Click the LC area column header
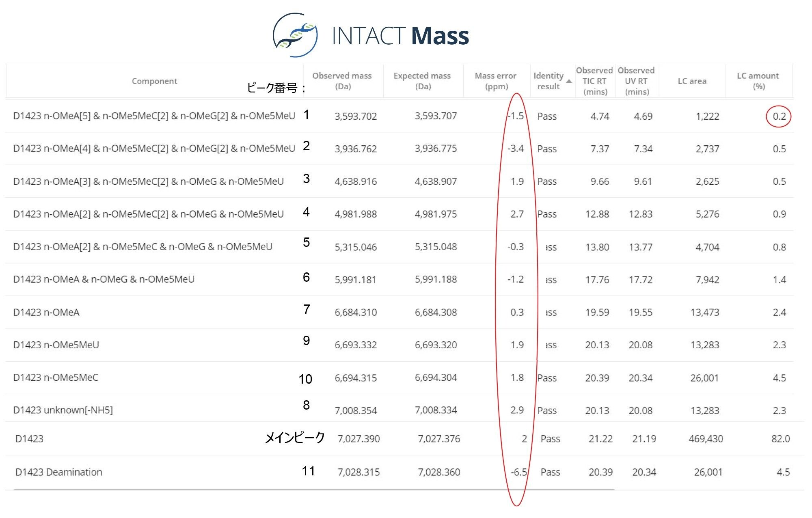This screenshot has width=812, height=518. click(x=692, y=81)
